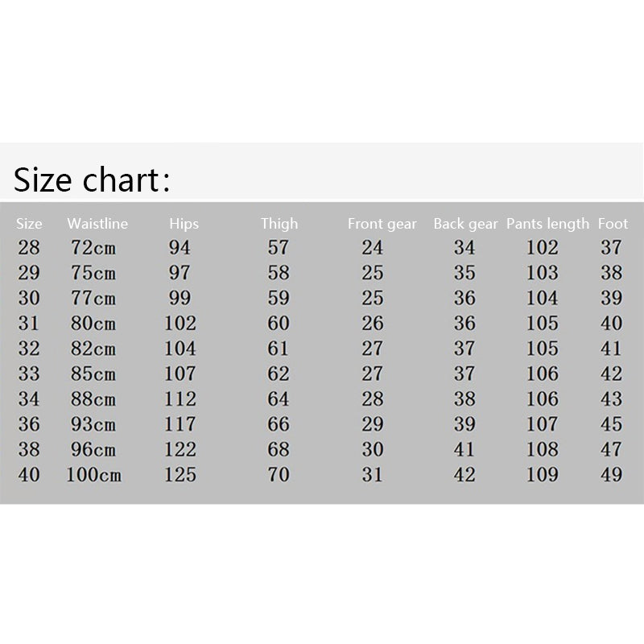Click the 100cm waistline value
Image resolution: width=644 pixels, height=644 pixels.
[x=94, y=475]
